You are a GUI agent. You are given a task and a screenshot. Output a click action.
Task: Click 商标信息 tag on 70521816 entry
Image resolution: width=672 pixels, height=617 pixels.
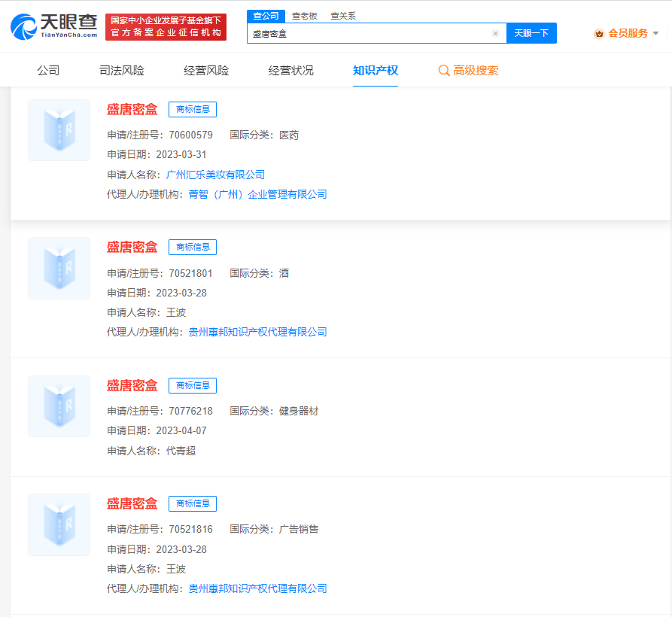click(x=193, y=503)
